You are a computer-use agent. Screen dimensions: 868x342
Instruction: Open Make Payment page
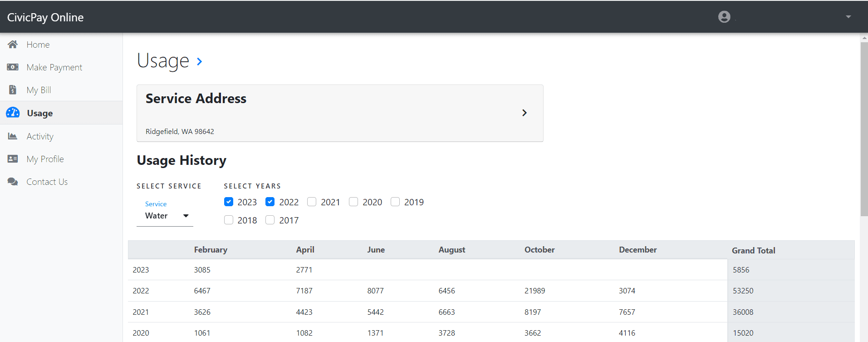pyautogui.click(x=61, y=67)
